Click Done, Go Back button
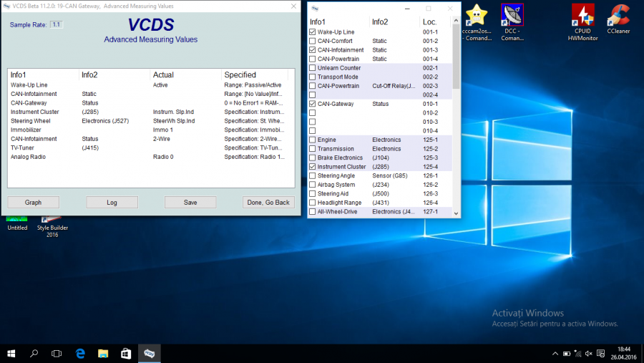Image resolution: width=644 pixels, height=363 pixels. (268, 203)
